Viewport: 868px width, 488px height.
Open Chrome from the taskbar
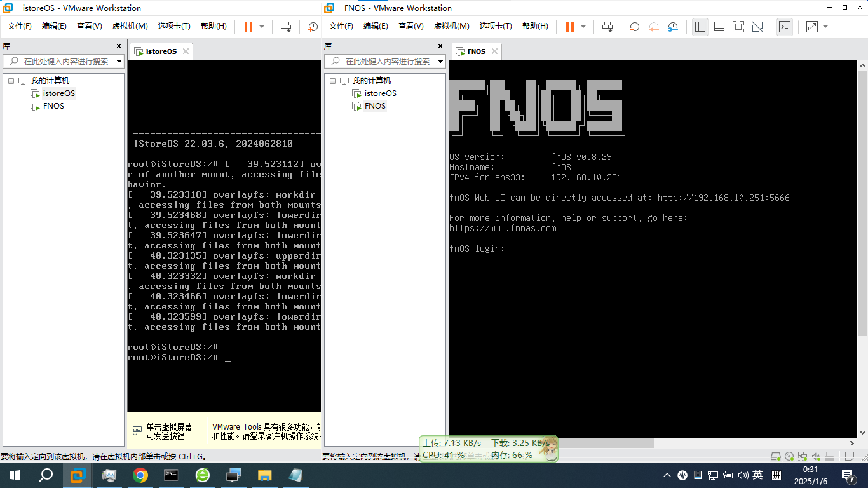[140, 475]
